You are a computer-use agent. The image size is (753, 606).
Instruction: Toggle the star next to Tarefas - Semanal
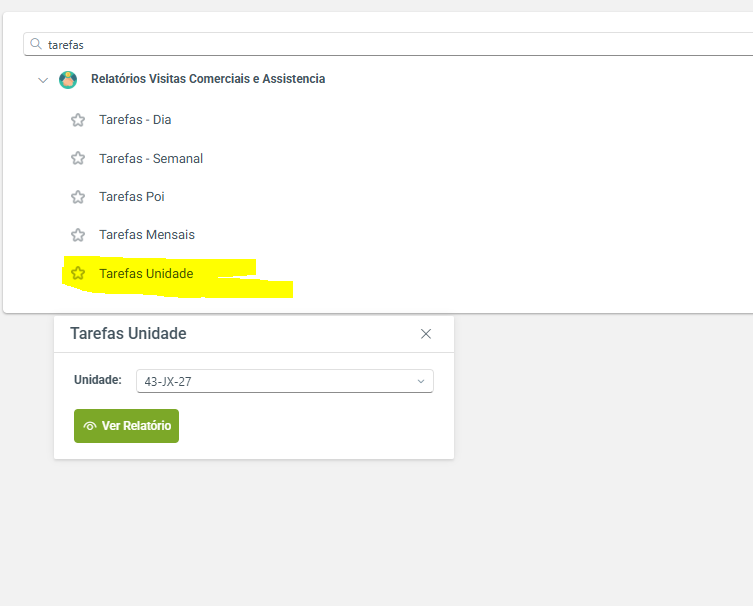tap(78, 158)
